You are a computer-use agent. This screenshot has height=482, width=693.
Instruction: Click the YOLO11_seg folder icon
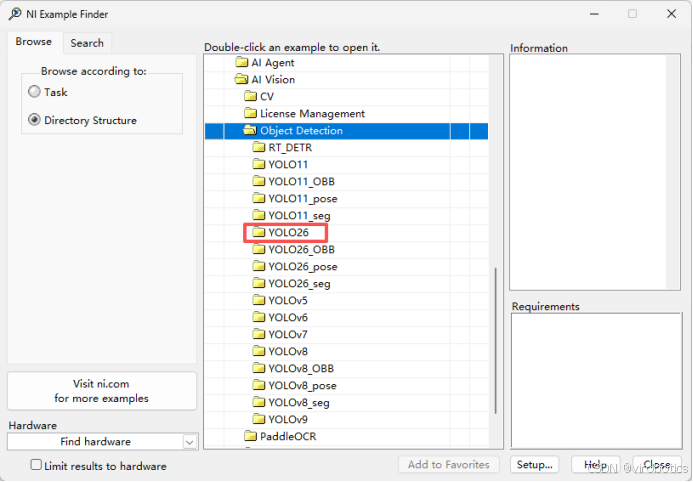pyautogui.click(x=259, y=215)
